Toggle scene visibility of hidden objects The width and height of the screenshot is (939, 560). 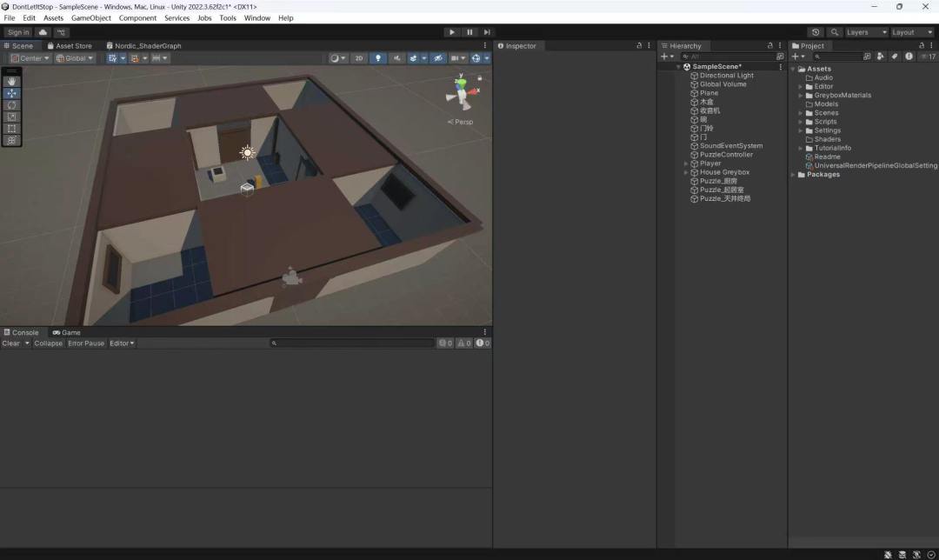438,58
